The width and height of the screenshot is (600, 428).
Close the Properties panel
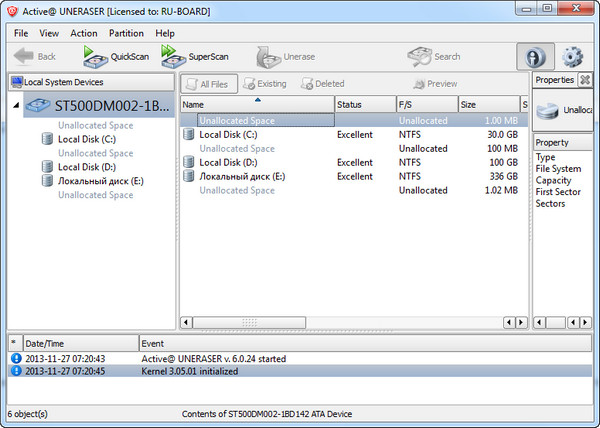pyautogui.click(x=585, y=80)
